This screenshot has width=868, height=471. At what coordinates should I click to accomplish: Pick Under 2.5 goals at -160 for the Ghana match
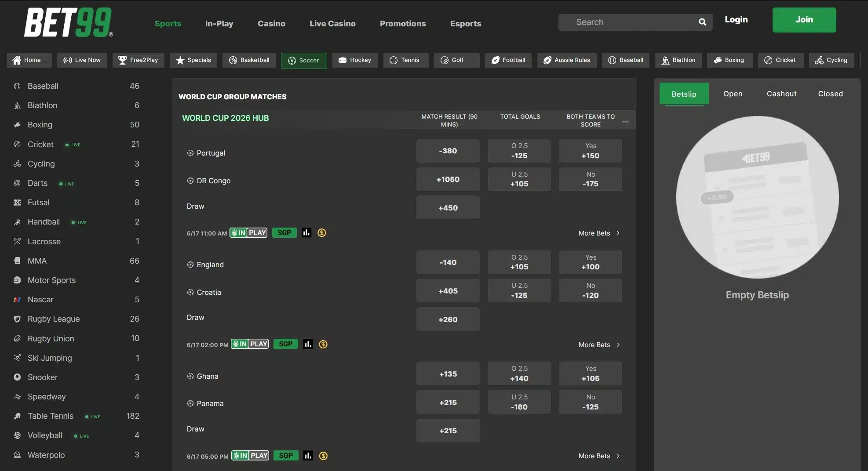pyautogui.click(x=519, y=402)
